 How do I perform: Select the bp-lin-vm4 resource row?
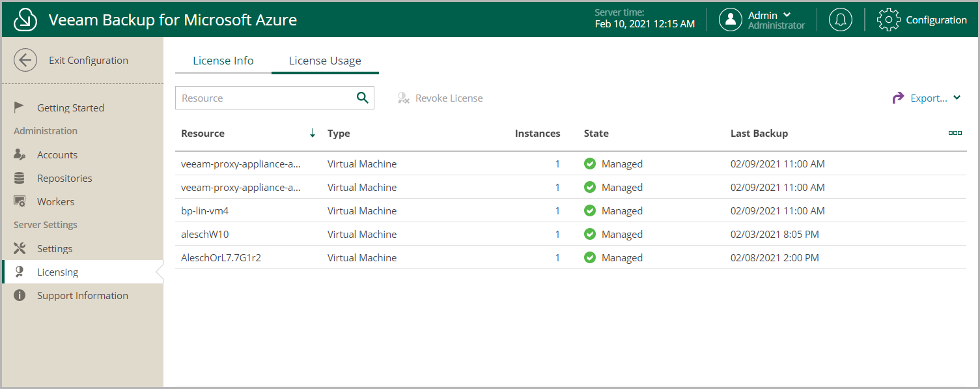coord(570,210)
